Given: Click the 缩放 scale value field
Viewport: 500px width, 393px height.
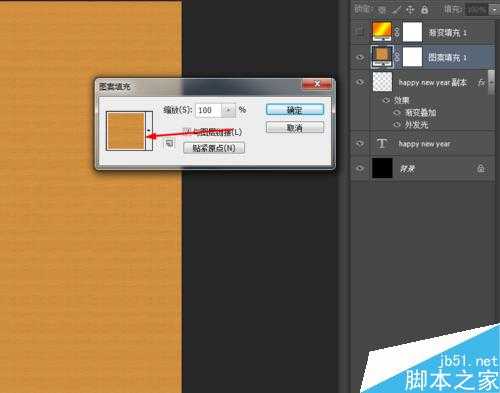Looking at the screenshot, I should tap(208, 110).
